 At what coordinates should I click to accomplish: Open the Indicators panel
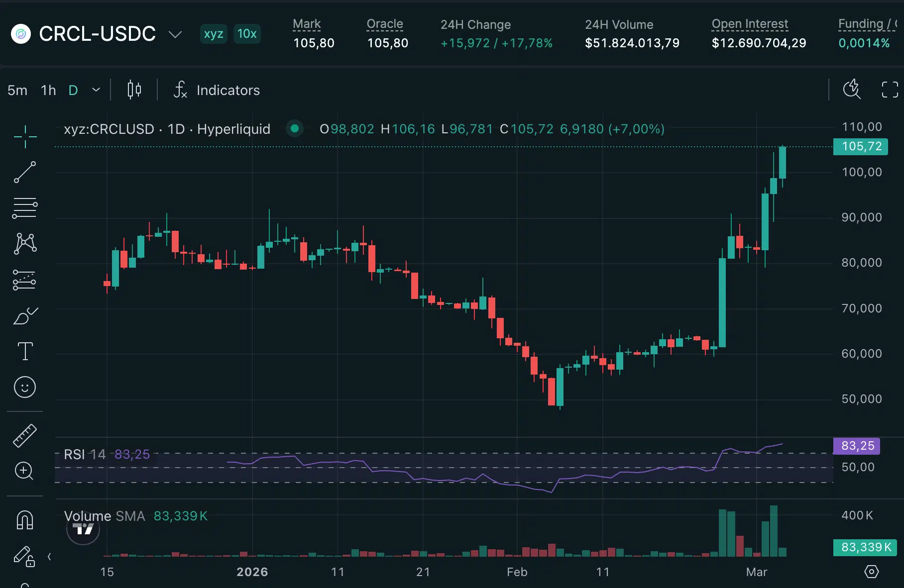point(217,90)
